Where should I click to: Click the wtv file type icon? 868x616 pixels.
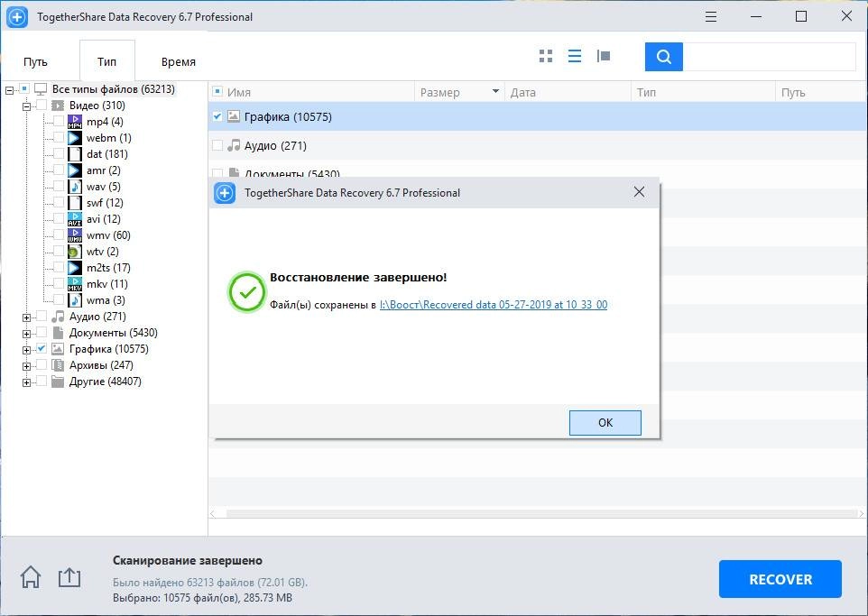tap(75, 252)
